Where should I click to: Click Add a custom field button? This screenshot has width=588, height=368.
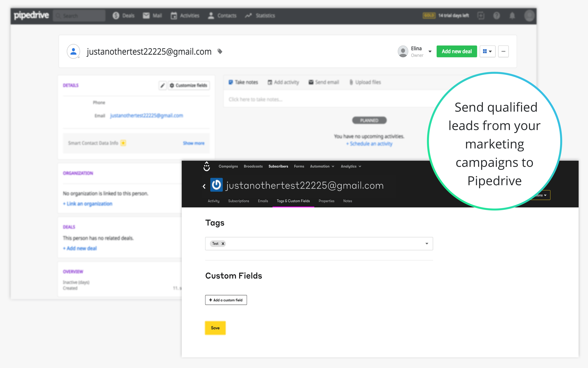click(x=226, y=300)
